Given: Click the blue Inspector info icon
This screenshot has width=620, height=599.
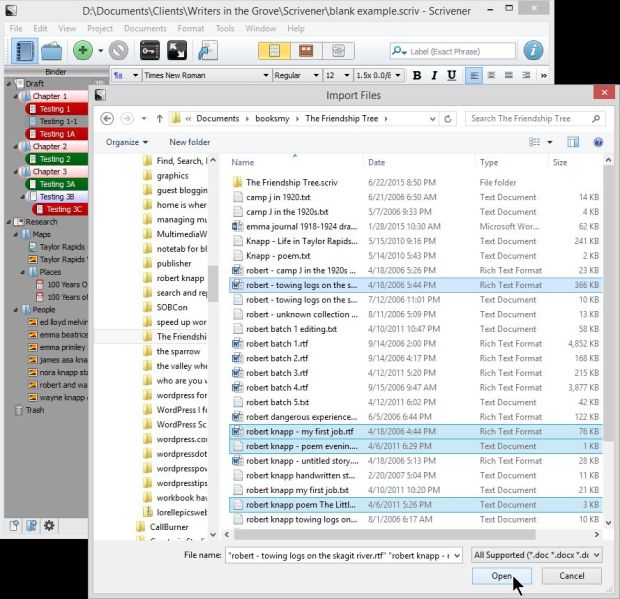Looking at the screenshot, I should click(533, 51).
